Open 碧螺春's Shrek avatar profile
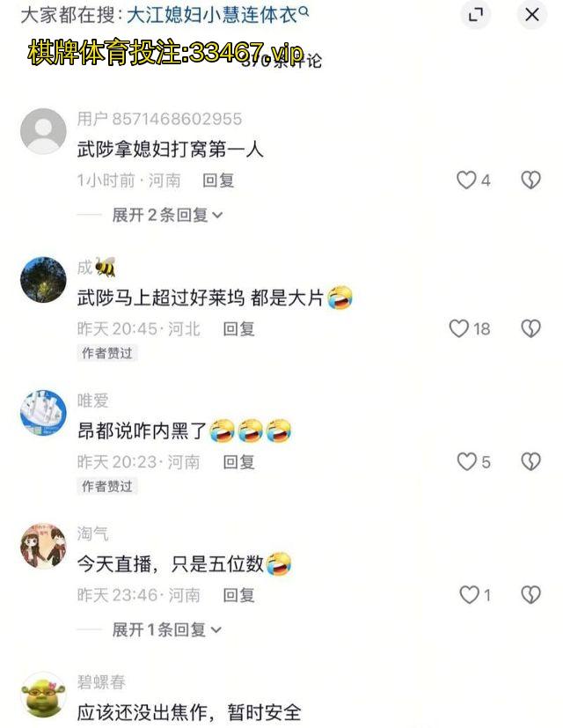563x728 pixels. pyautogui.click(x=43, y=695)
